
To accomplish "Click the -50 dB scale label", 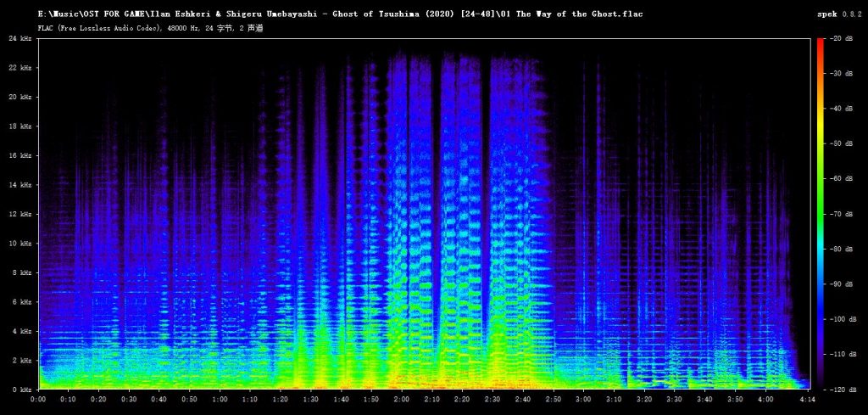I will (840, 143).
